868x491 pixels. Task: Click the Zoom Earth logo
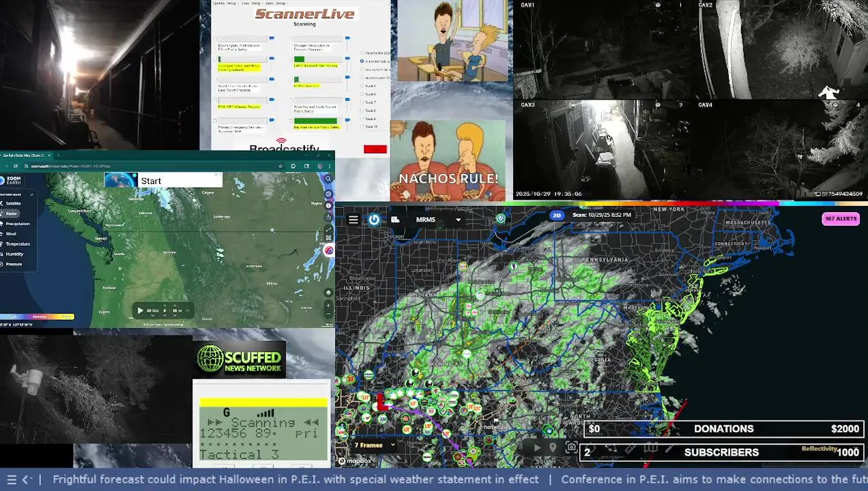point(10,180)
